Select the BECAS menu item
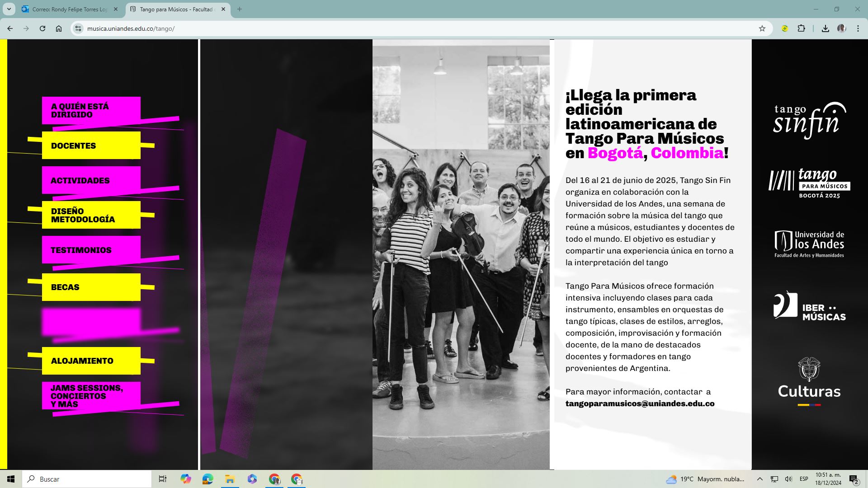Image resolution: width=868 pixels, height=488 pixels. coord(90,286)
